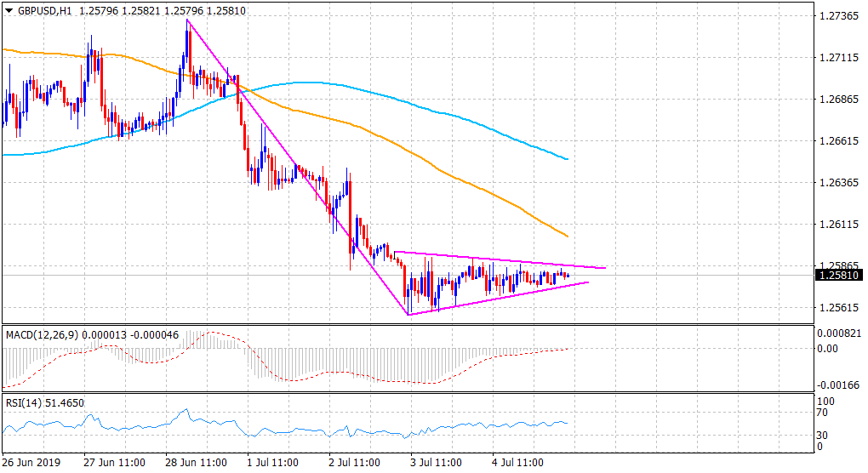
Task: Select the RSI scale level 30
Action: [x=821, y=436]
